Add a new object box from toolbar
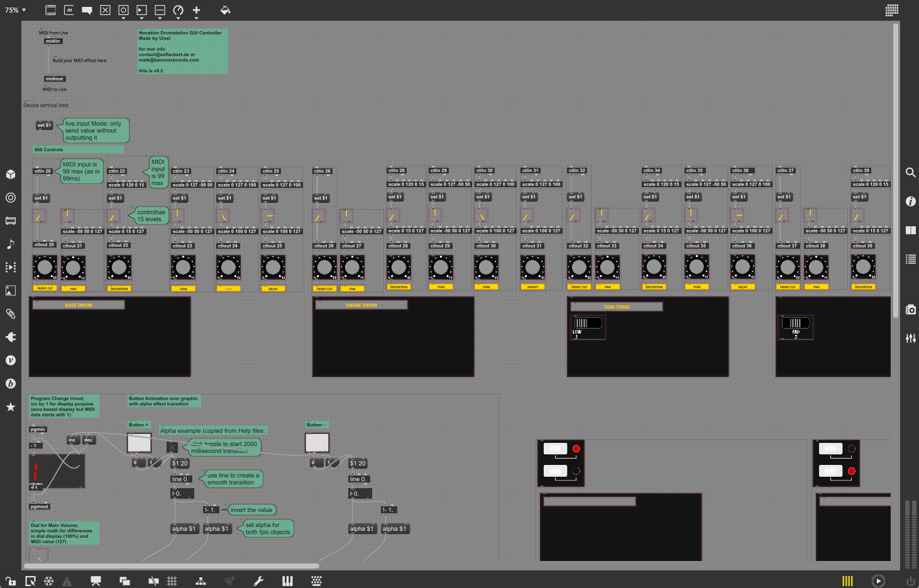This screenshot has width=919, height=588. pos(51,10)
